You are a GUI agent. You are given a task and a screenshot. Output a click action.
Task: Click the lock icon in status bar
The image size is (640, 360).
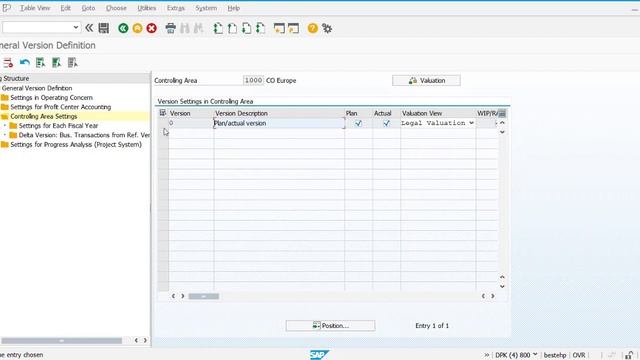629,355
